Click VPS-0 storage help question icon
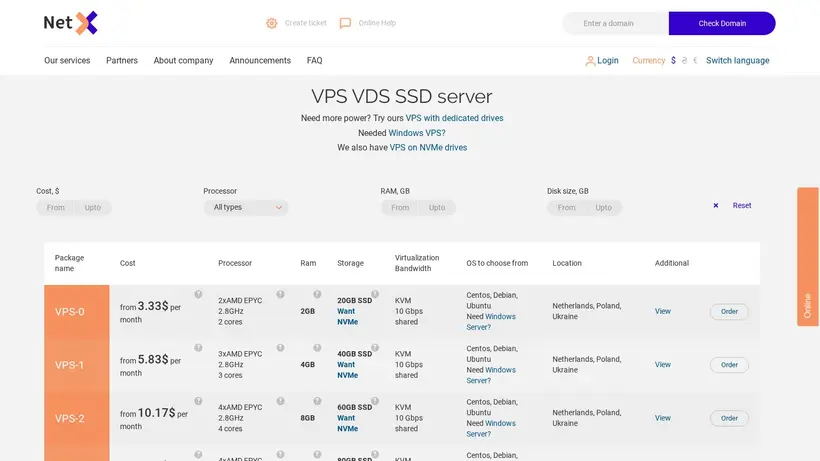820x461 pixels. pos(375,294)
